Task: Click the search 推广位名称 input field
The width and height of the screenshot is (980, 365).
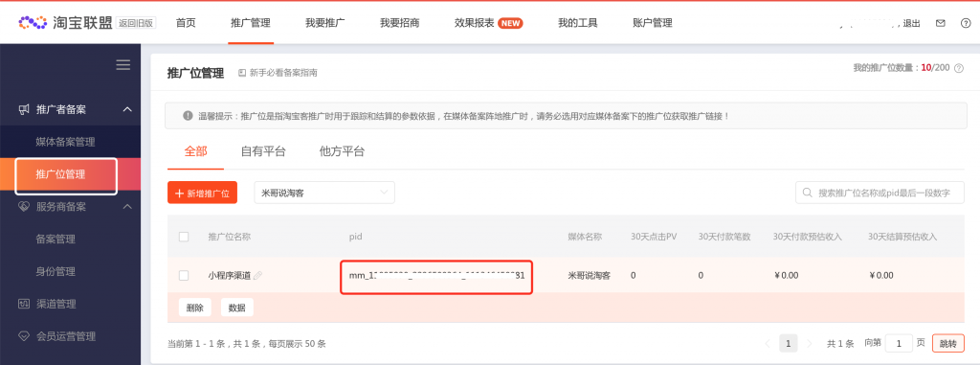Action: click(x=880, y=193)
